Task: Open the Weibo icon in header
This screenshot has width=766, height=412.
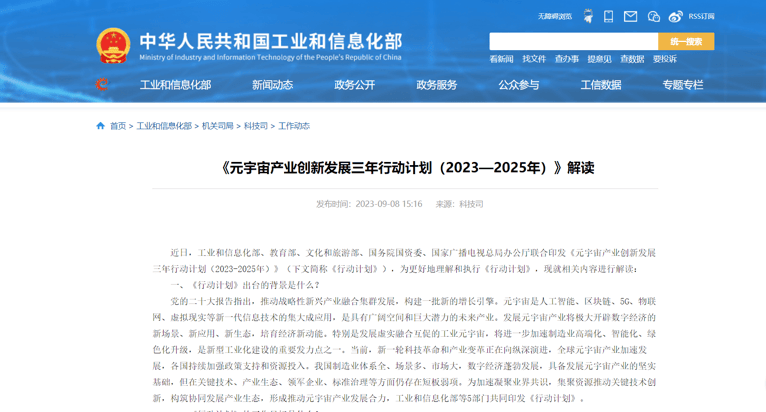Action: [x=676, y=17]
